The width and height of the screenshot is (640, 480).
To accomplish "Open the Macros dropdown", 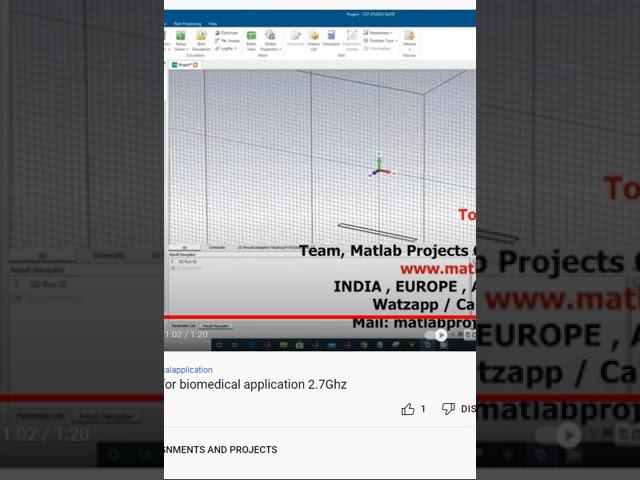I will click(409, 38).
